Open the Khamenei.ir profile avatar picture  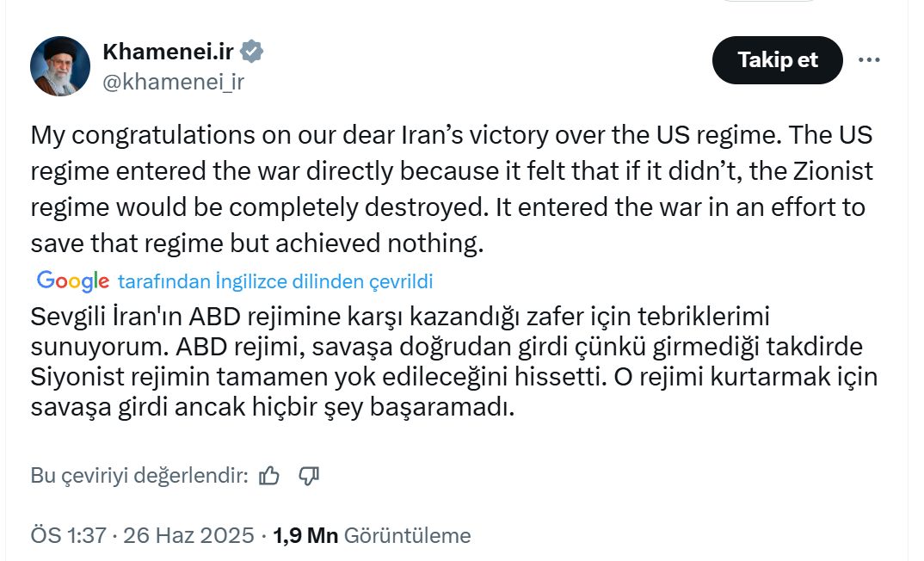tap(60, 66)
